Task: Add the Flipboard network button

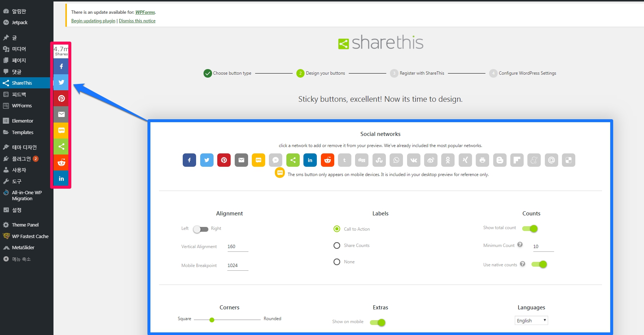Action: 517,160
